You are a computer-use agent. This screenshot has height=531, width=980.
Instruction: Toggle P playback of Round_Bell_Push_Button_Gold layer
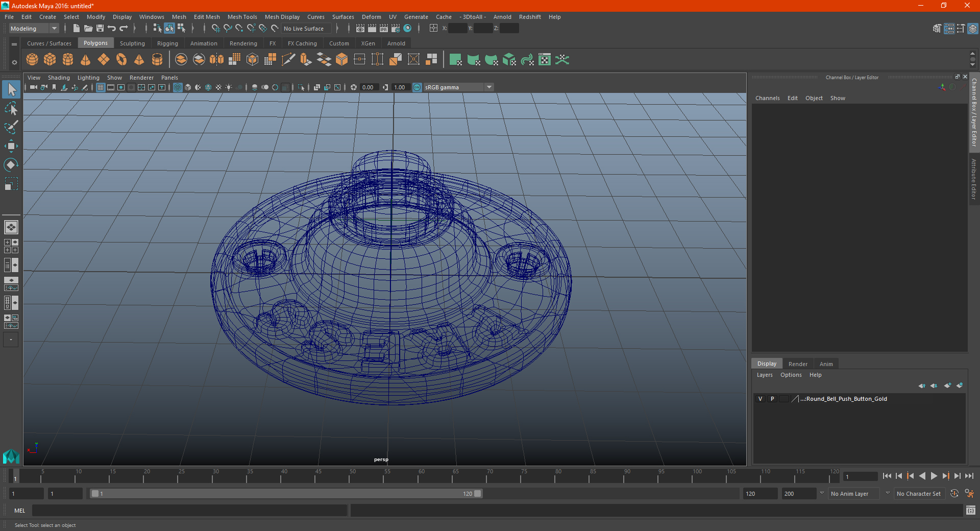(772, 399)
